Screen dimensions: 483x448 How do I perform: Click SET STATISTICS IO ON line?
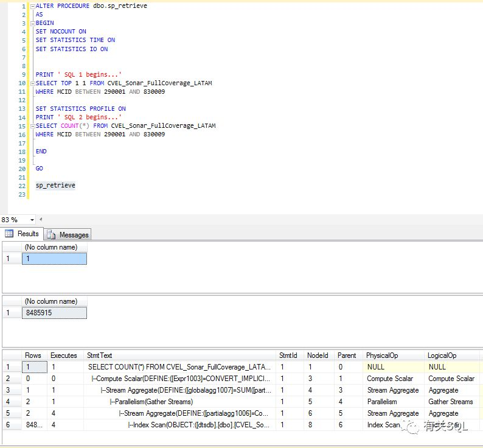click(72, 49)
